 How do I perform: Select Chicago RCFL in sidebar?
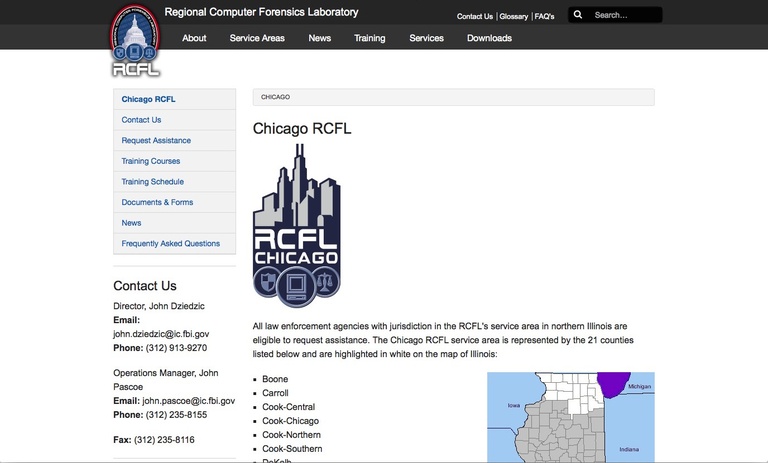(x=174, y=99)
